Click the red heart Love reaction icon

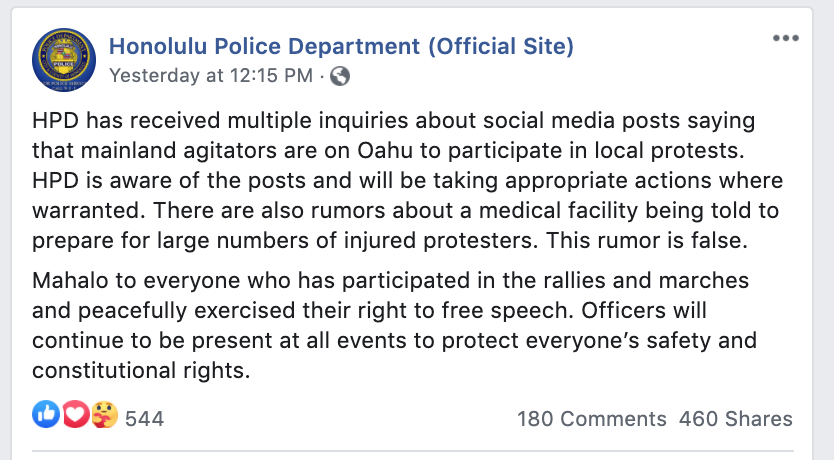pos(75,414)
